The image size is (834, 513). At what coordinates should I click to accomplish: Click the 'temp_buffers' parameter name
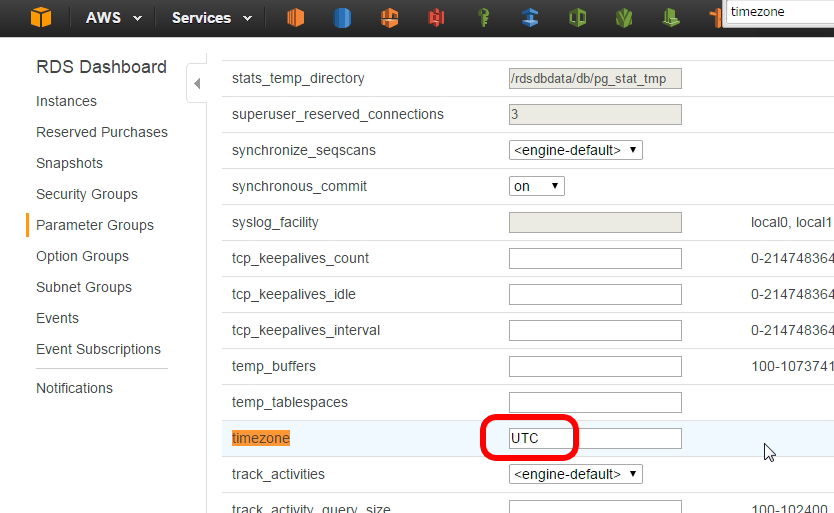pyautogui.click(x=274, y=366)
